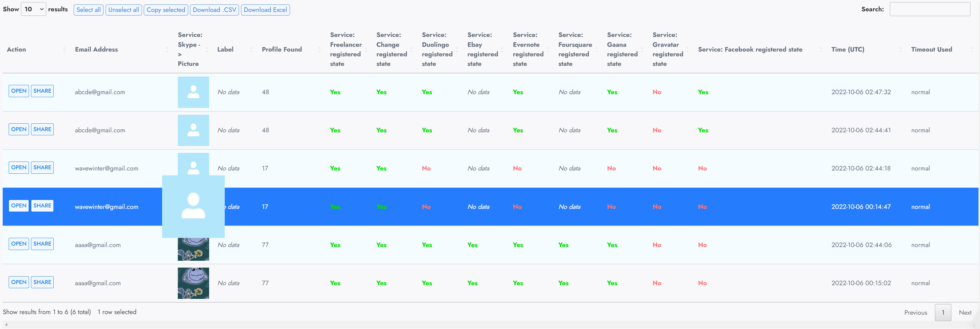Click abcde@gmail.com first row avatar placeholder
Screen dimensions: 980x329
coord(193,92)
